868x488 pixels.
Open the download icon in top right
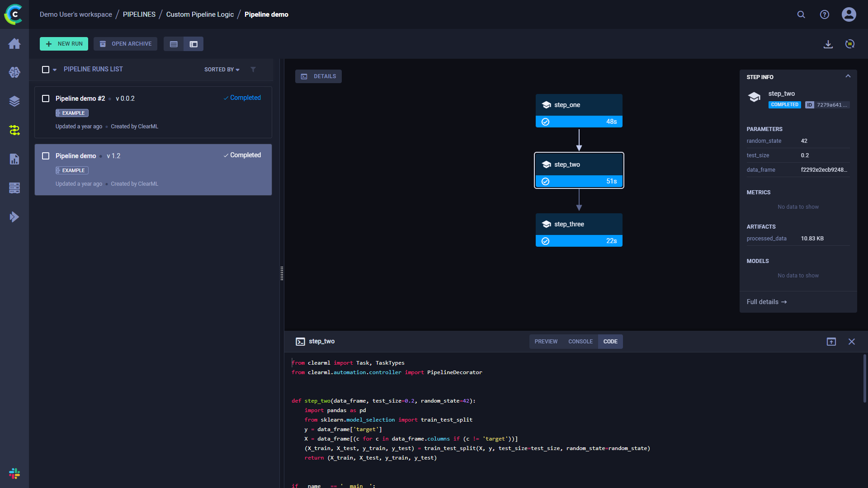[828, 43]
